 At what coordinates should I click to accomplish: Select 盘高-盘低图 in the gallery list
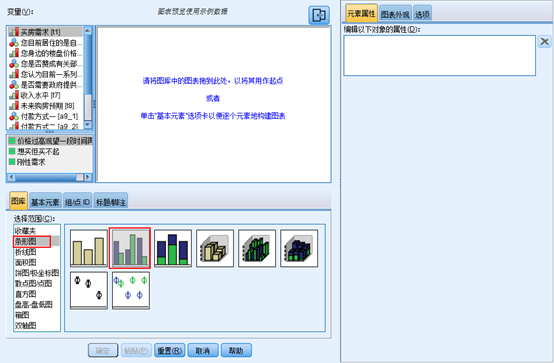pyautogui.click(x=37, y=304)
